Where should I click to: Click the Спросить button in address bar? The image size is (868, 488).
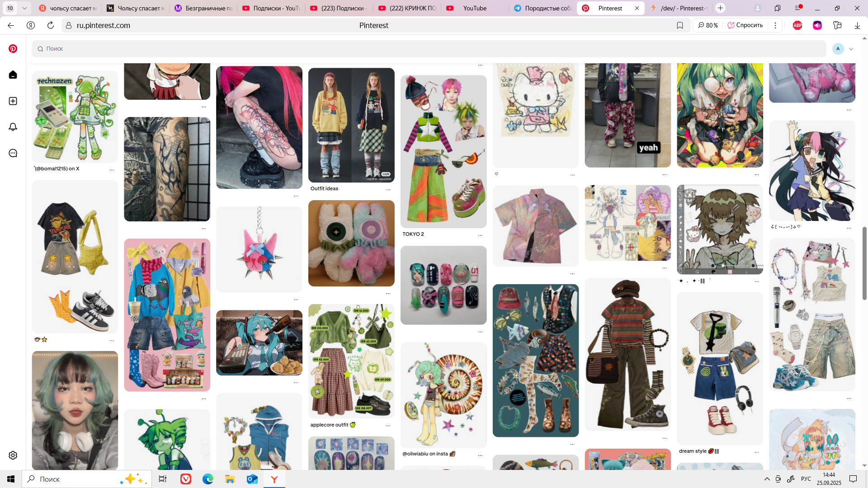coord(745,25)
